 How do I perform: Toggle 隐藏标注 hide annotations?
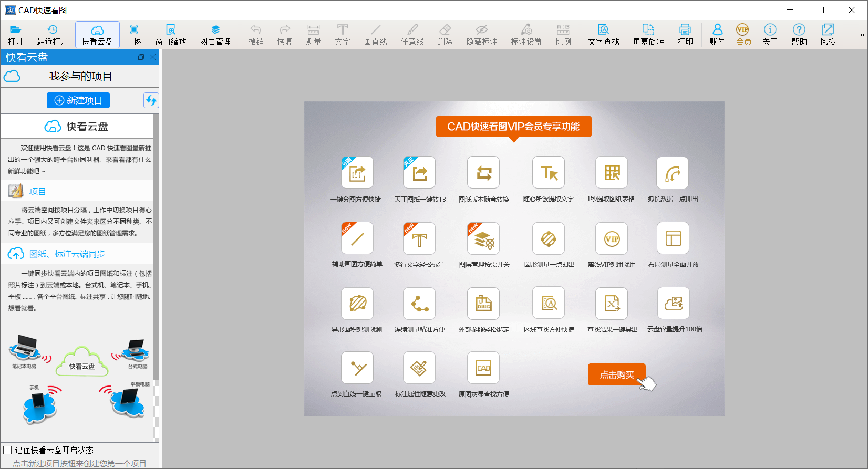pos(482,35)
